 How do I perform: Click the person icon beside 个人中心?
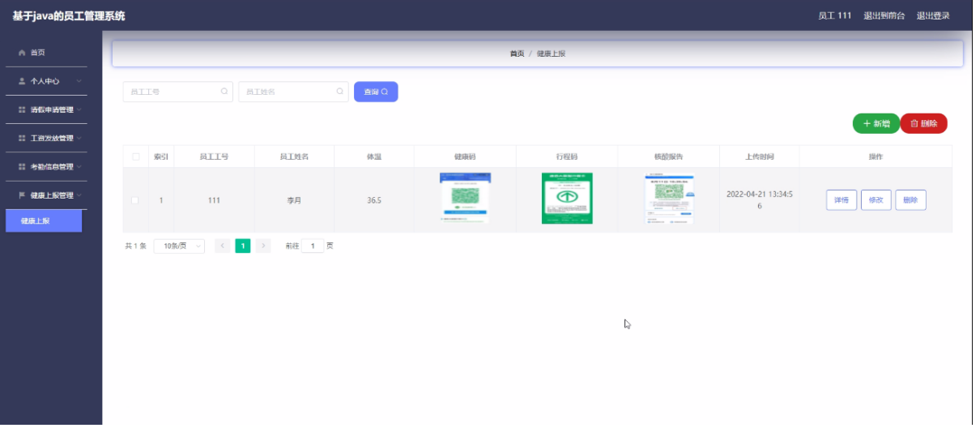coord(22,81)
